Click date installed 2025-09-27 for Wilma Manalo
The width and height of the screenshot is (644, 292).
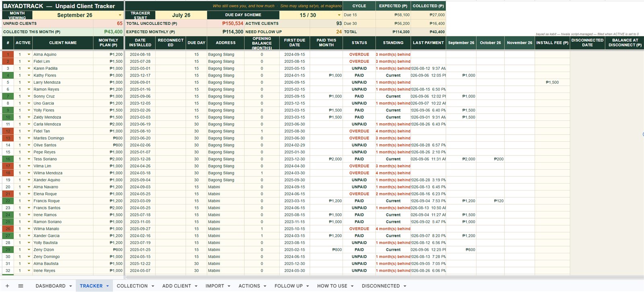(140, 229)
